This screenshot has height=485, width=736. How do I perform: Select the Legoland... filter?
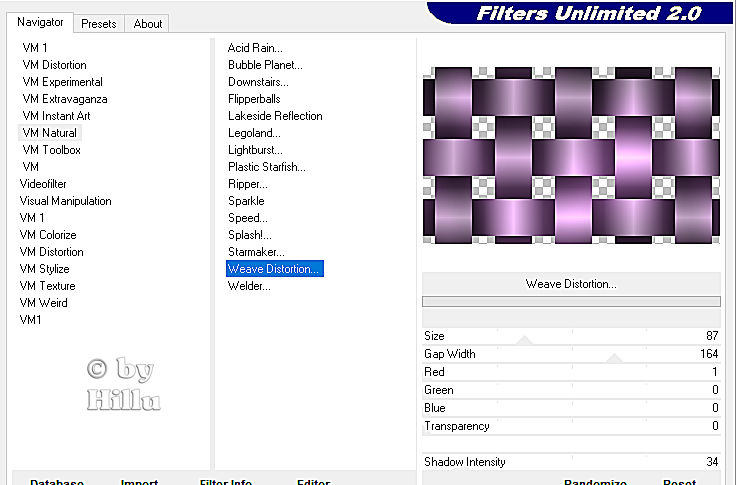[254, 133]
